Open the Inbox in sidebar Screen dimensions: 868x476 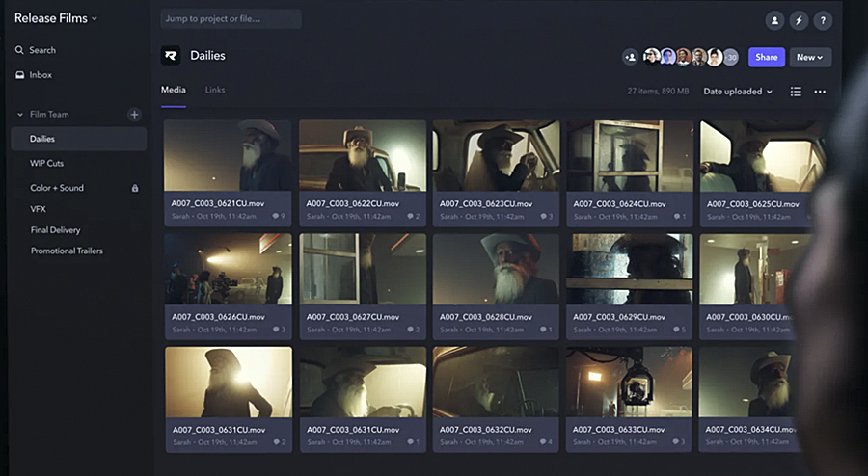[34, 74]
